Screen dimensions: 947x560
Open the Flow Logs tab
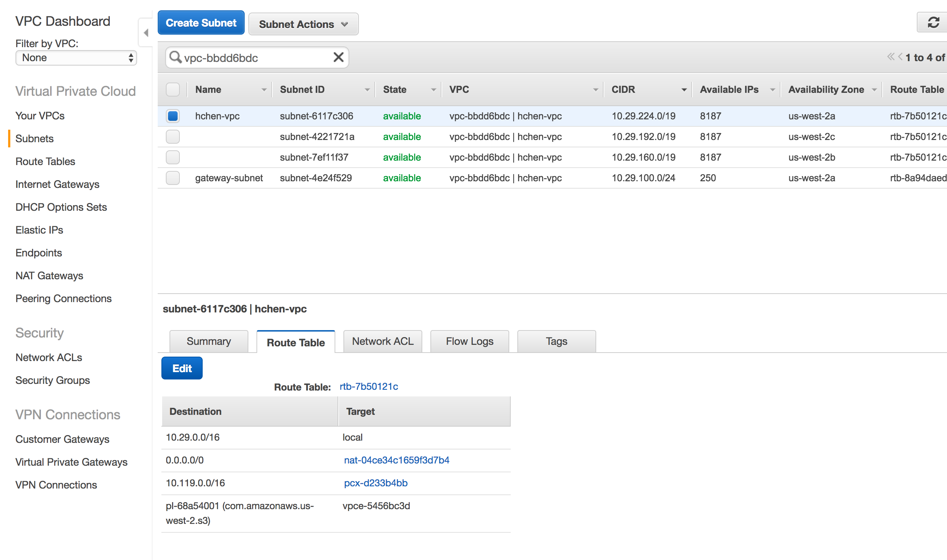point(469,341)
